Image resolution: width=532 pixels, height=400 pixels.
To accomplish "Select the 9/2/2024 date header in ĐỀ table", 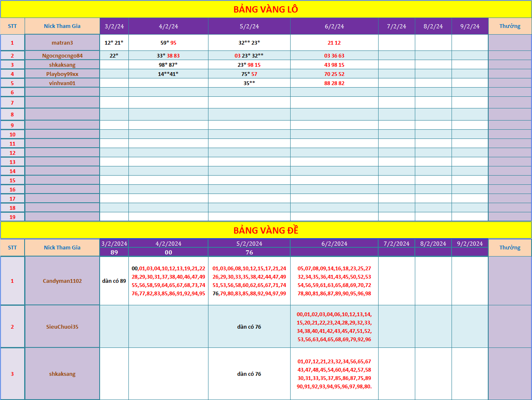I will pyautogui.click(x=469, y=244).
